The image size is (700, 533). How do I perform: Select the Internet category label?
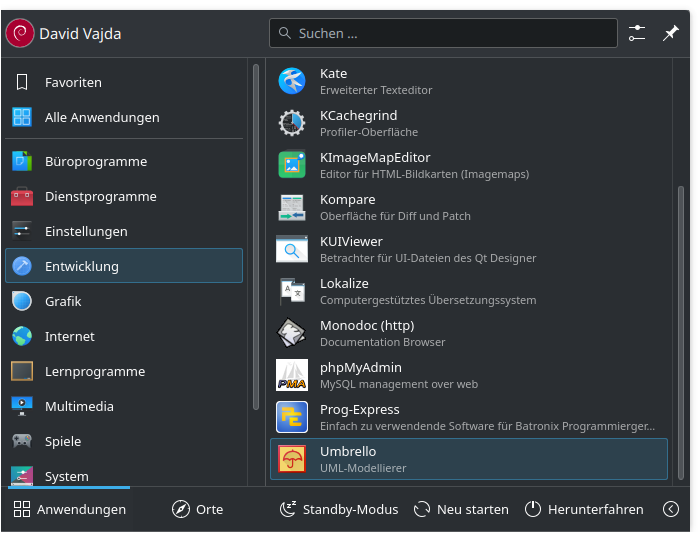(70, 336)
